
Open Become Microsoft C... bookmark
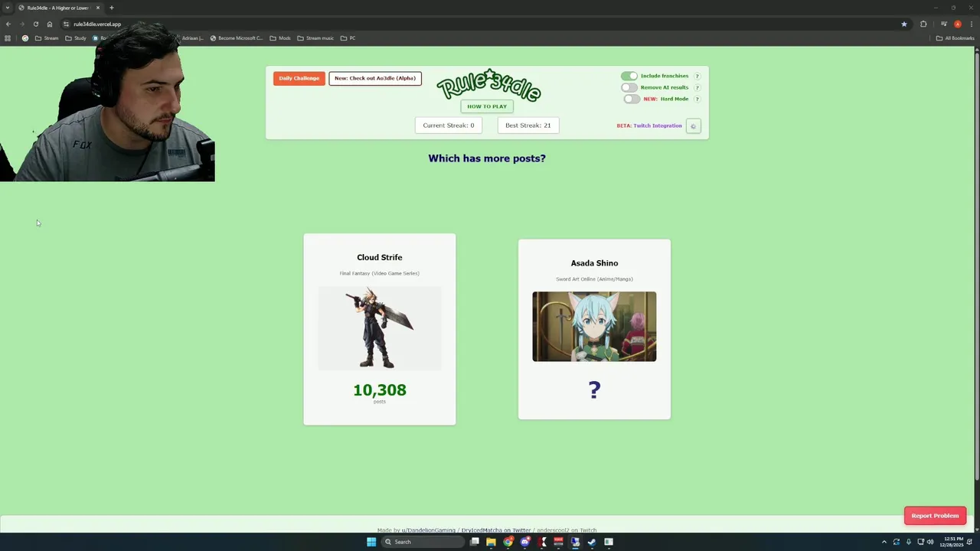pyautogui.click(x=237, y=37)
